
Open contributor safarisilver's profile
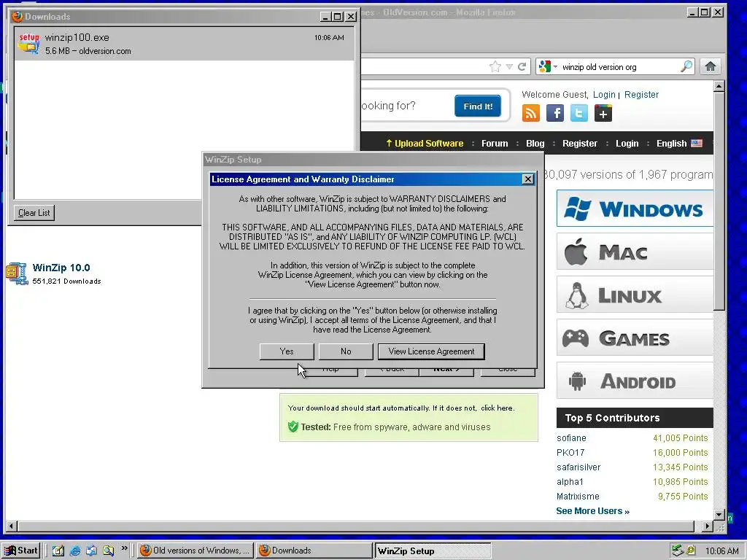point(578,467)
